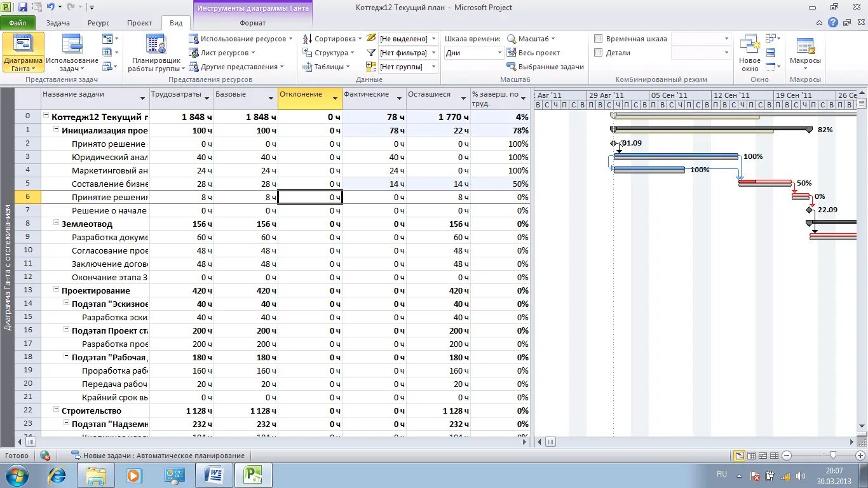
Task: Collapse the Строительство summary task
Action: pyautogui.click(x=57, y=410)
